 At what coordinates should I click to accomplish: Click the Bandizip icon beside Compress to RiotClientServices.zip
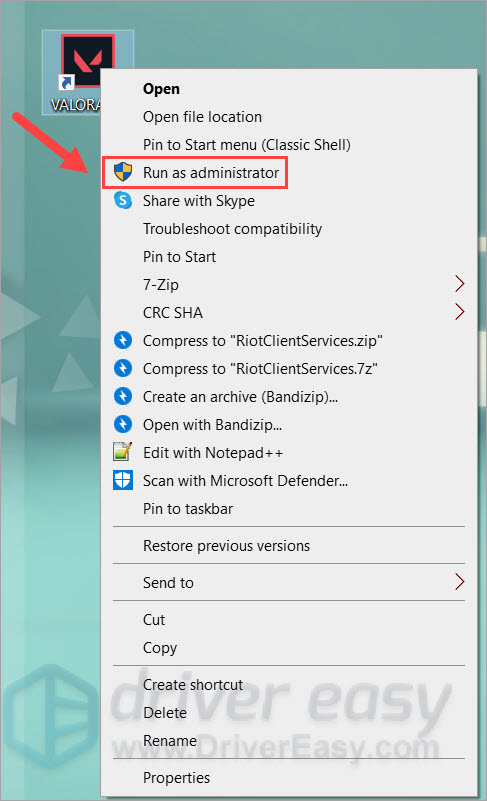coord(123,340)
